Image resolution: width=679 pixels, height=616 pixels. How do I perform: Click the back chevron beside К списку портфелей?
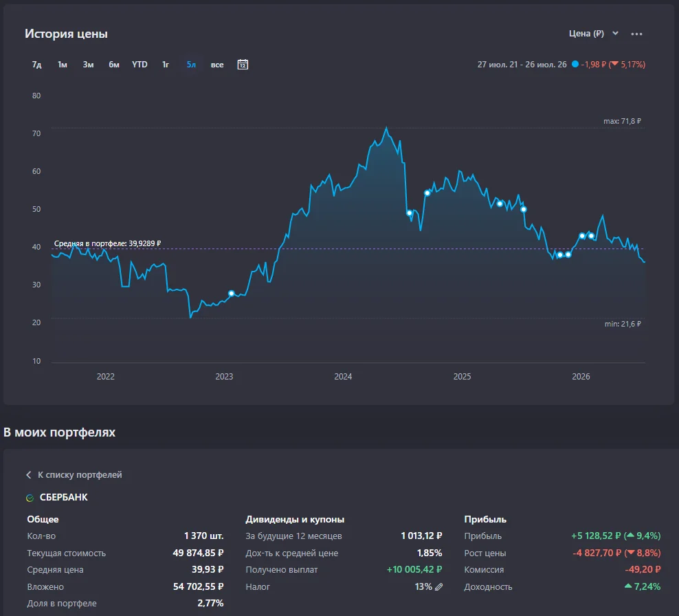(x=29, y=475)
